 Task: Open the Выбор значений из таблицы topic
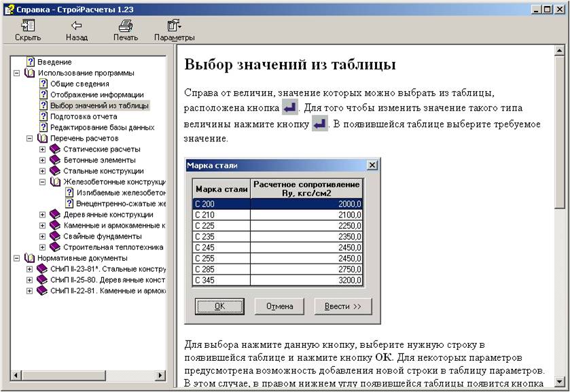(99, 106)
